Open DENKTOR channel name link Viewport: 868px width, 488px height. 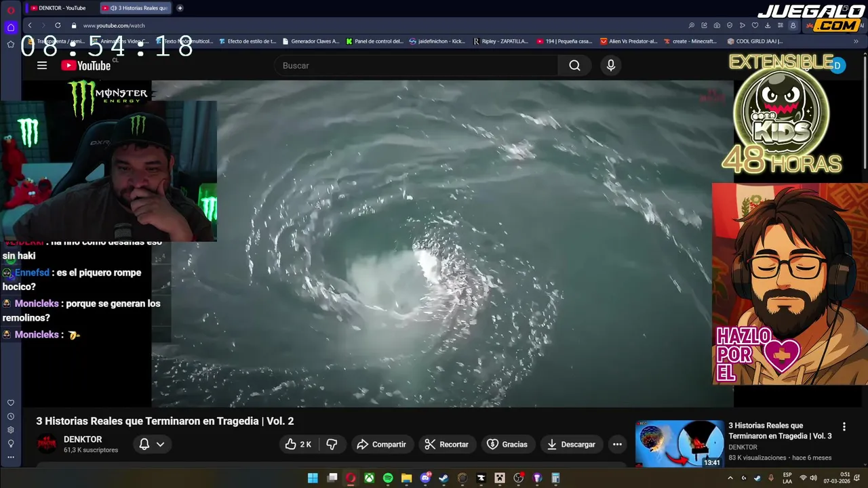point(83,439)
